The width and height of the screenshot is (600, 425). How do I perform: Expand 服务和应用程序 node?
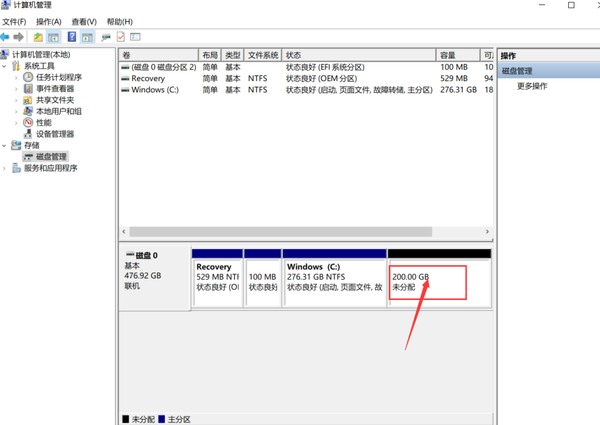tap(5, 168)
